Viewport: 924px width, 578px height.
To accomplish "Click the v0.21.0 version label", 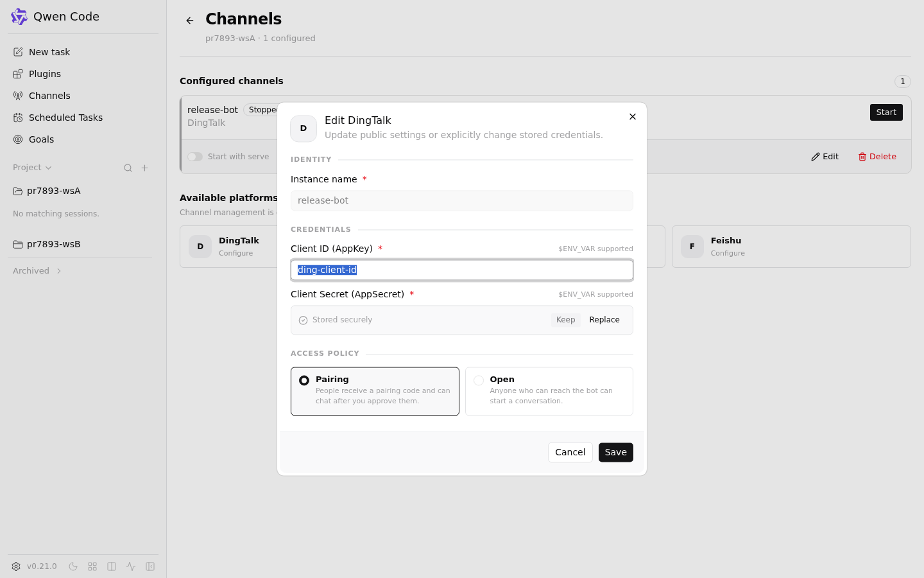I will coord(42,566).
